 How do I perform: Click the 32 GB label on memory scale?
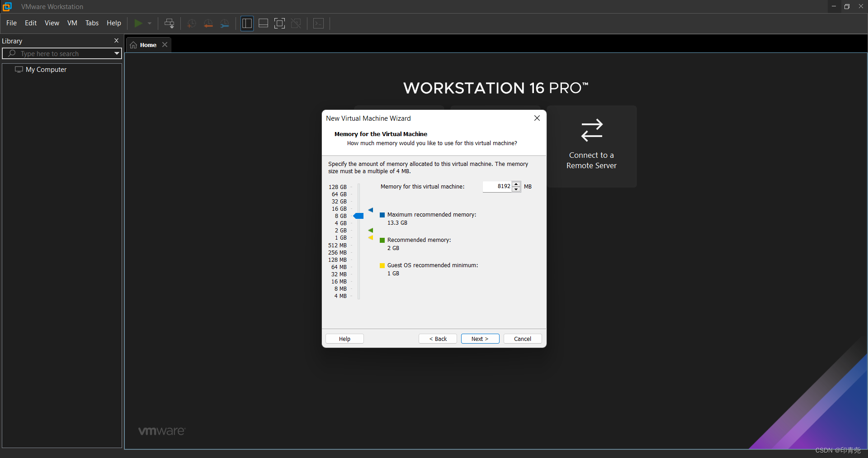[339, 202]
